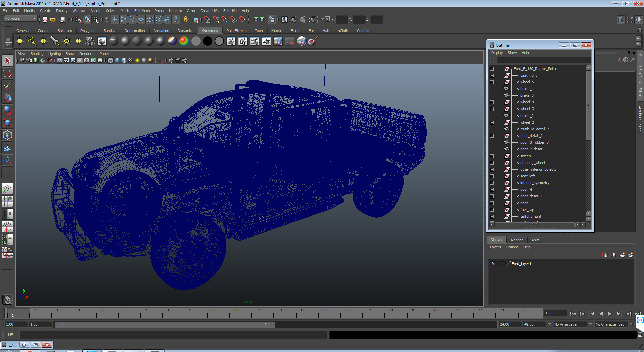Toggle smooth shade all in viewport toolbar
This screenshot has height=352, width=644.
(x=117, y=60)
